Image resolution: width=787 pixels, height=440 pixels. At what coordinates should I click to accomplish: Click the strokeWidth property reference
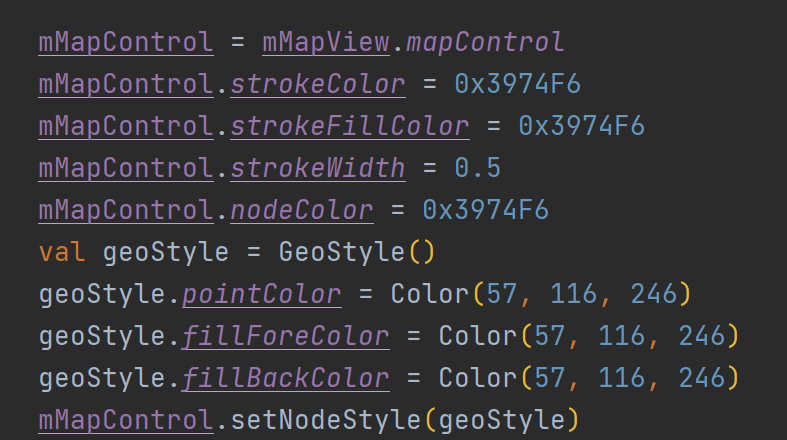[318, 168]
